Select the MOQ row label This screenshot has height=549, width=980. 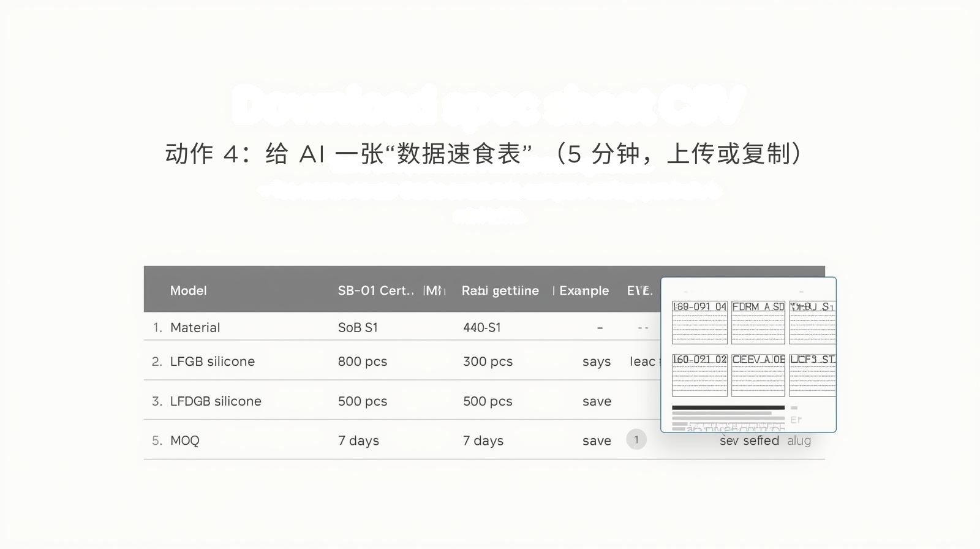pyautogui.click(x=184, y=441)
